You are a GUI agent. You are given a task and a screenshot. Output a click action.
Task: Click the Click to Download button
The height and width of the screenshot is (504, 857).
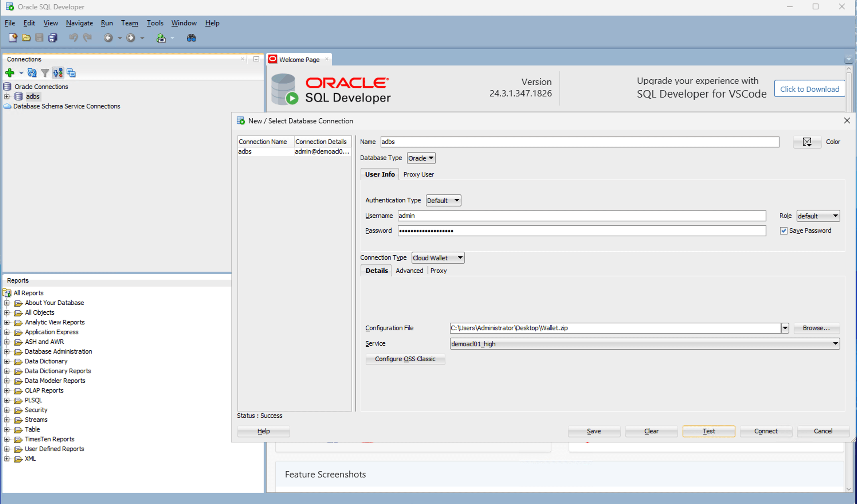[x=809, y=89]
